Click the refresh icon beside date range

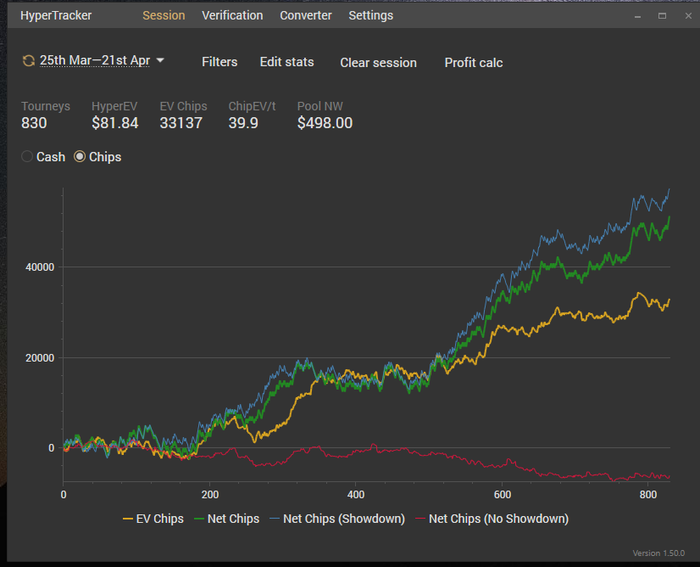pos(29,61)
